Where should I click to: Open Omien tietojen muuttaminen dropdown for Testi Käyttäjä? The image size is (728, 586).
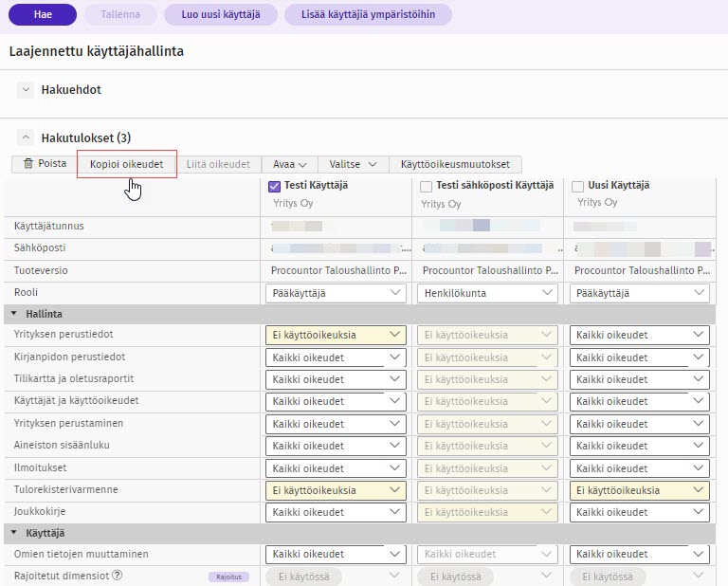(x=336, y=554)
